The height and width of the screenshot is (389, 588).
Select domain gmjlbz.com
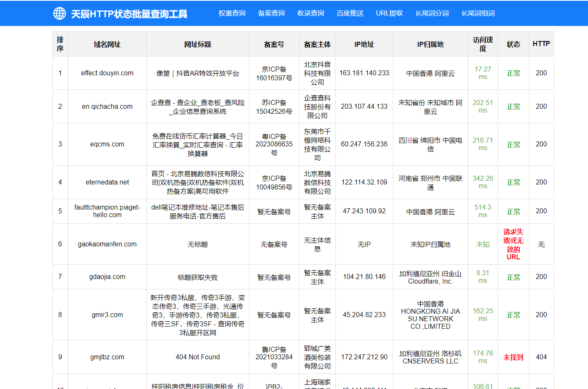[x=107, y=357]
